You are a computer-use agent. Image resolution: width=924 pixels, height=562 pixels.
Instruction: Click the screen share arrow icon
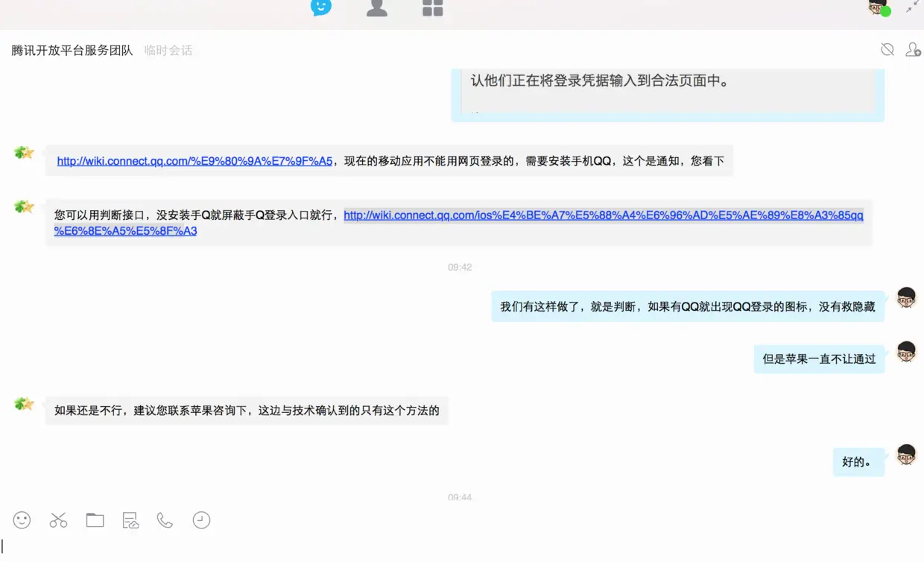(912, 7)
